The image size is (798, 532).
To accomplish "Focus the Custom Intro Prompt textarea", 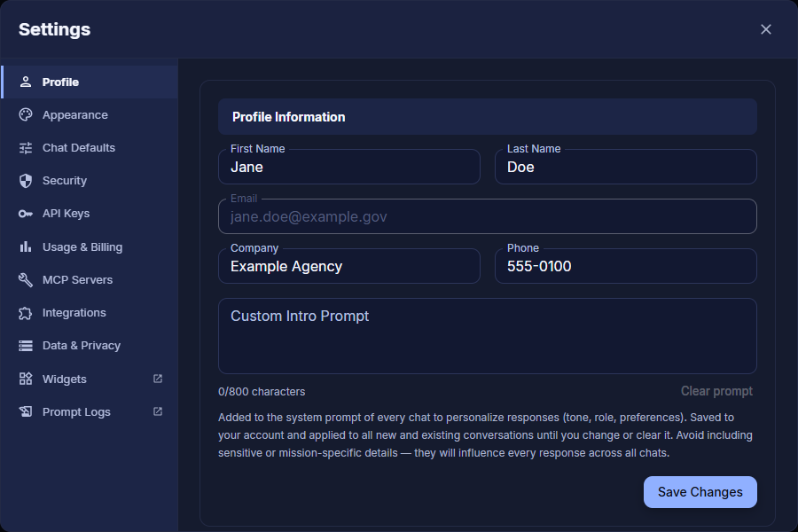I will (488, 336).
